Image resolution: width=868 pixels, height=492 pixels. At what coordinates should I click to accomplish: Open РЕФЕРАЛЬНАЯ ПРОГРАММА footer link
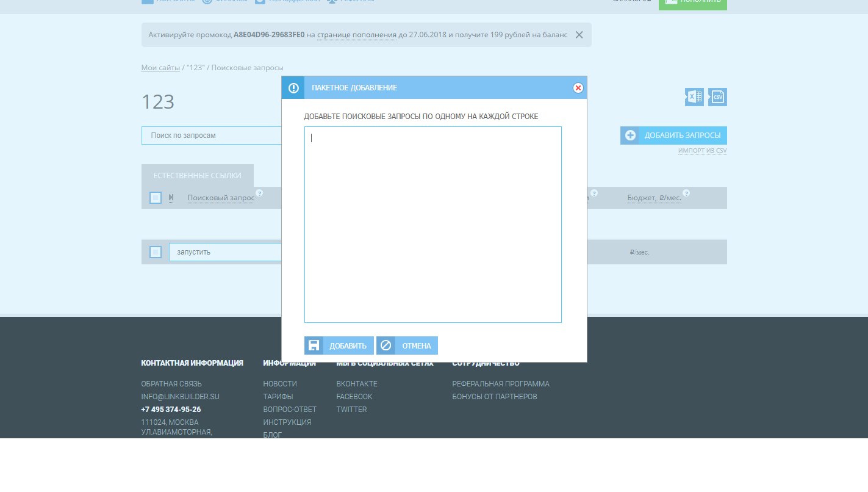point(501,384)
